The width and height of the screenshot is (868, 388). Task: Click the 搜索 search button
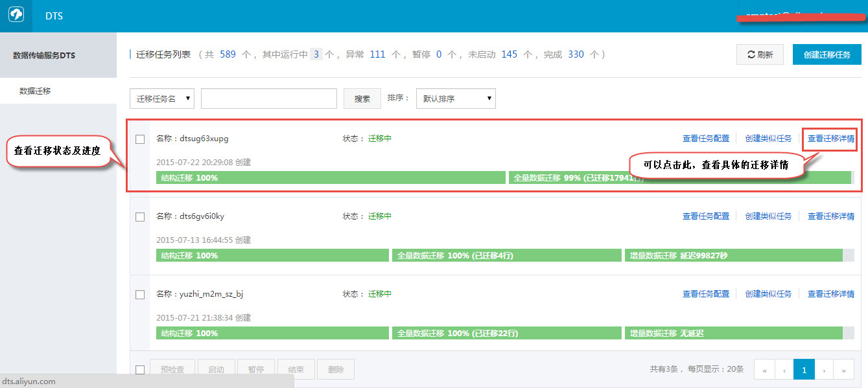coord(362,98)
